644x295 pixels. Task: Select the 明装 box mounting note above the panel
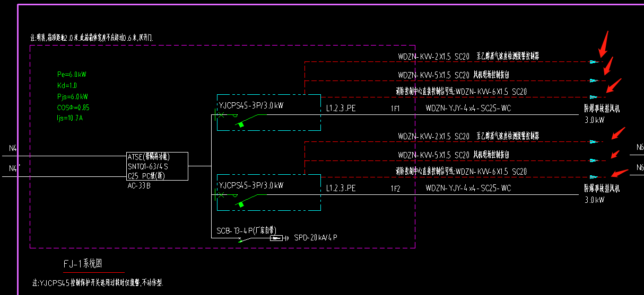click(92, 38)
